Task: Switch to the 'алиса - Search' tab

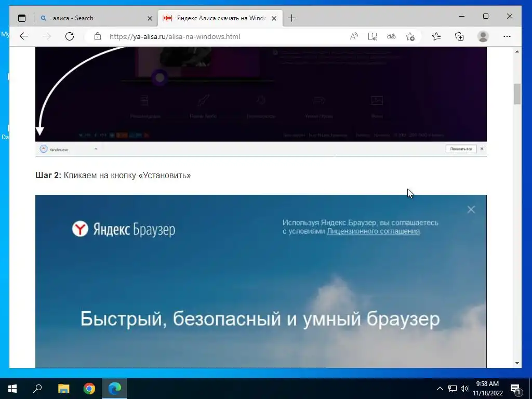Action: [96, 18]
